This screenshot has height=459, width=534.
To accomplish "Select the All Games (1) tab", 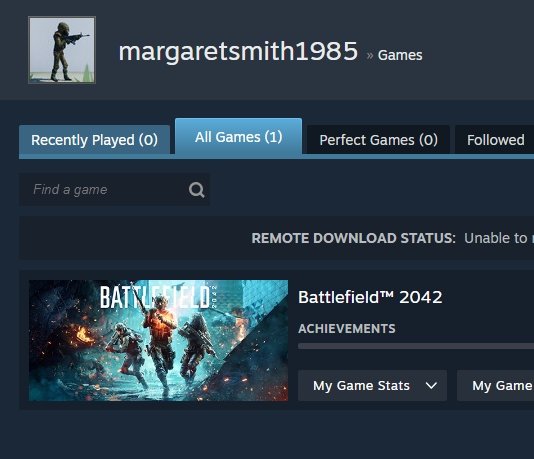I will pos(238,137).
